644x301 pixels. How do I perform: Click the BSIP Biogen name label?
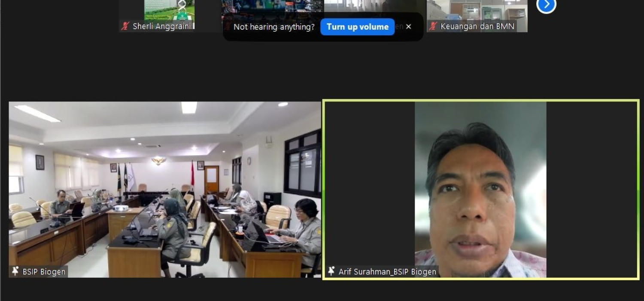click(x=44, y=271)
